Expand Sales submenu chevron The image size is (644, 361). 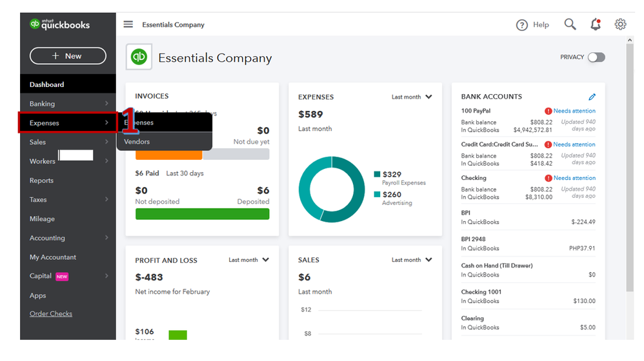coord(106,142)
